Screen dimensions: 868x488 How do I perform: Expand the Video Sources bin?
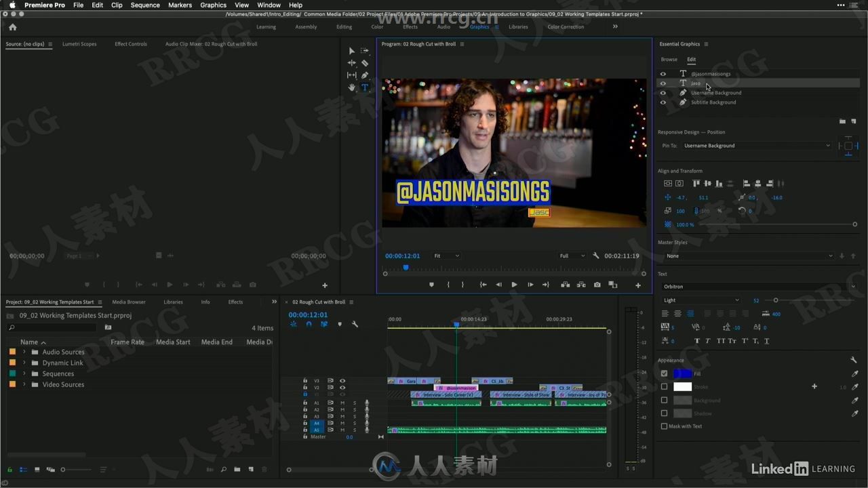pyautogui.click(x=24, y=384)
